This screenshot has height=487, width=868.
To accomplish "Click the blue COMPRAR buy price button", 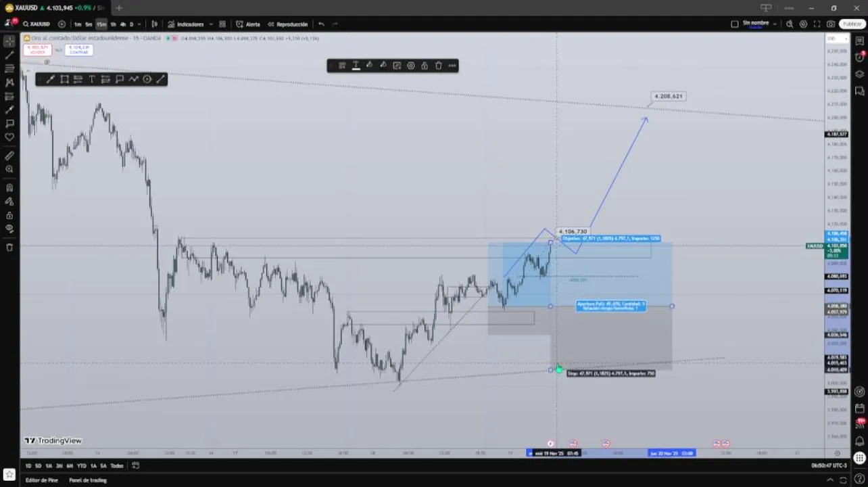I will 79,49.
